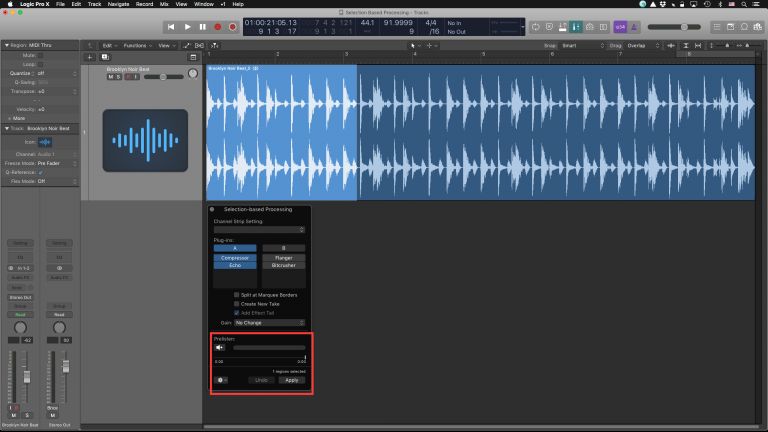Select plug-in set B

pyautogui.click(x=284, y=248)
